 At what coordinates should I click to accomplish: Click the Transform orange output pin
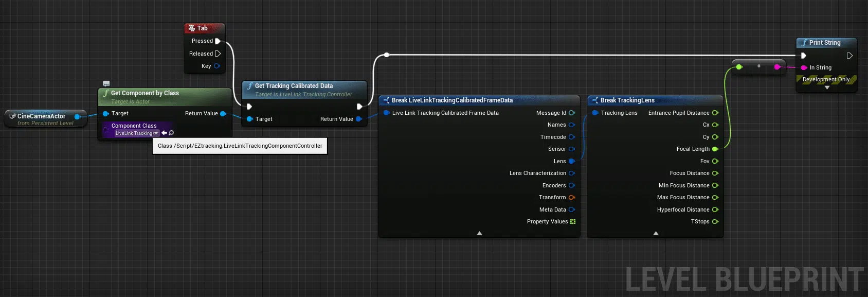pos(572,198)
